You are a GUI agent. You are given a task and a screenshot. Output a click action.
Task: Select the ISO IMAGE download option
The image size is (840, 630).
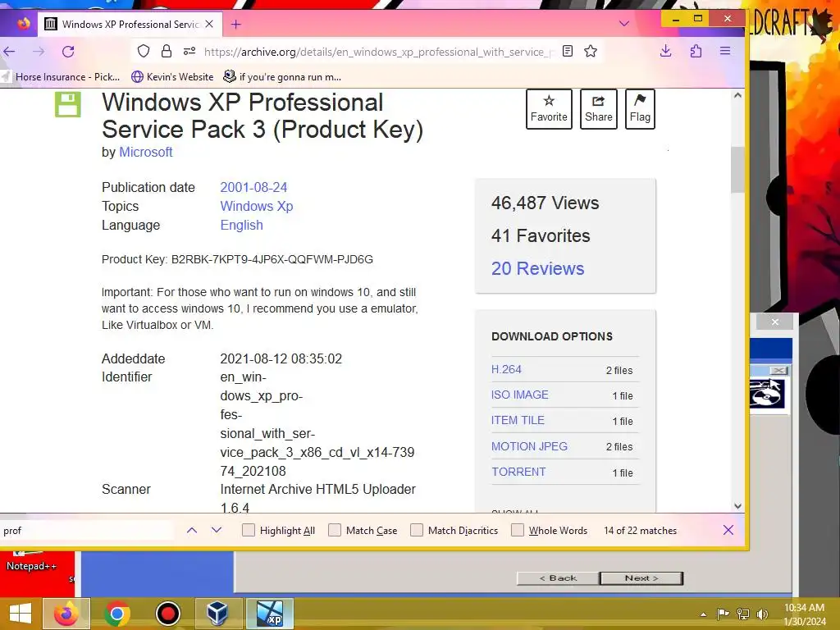tap(519, 395)
